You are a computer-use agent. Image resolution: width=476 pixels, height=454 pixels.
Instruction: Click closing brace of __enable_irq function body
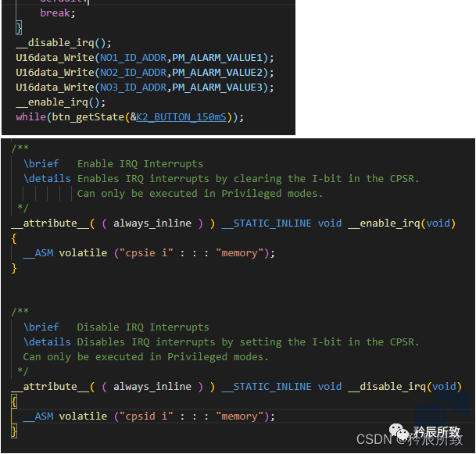click(14, 268)
